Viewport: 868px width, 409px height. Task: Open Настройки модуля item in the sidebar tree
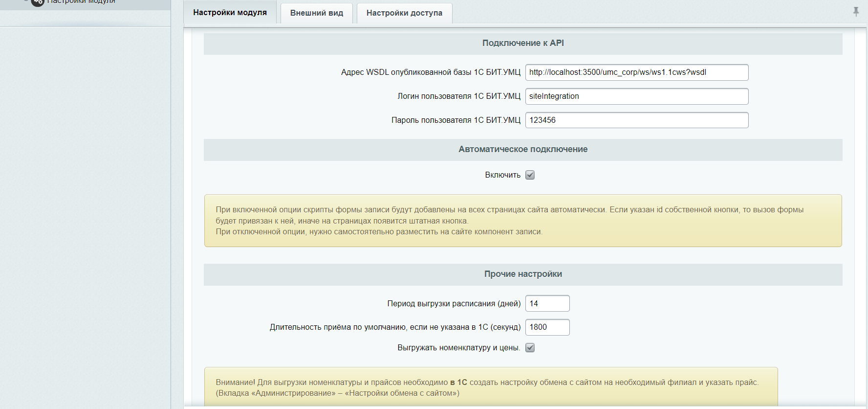click(x=81, y=2)
